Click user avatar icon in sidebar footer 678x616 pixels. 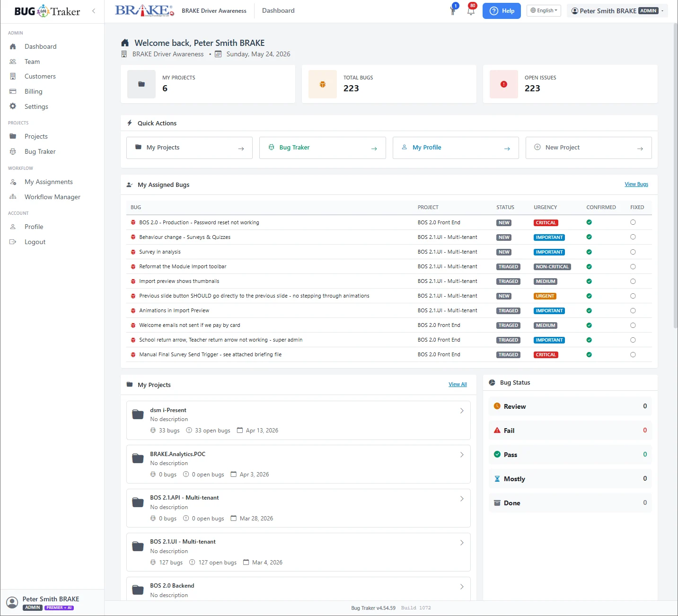12,603
